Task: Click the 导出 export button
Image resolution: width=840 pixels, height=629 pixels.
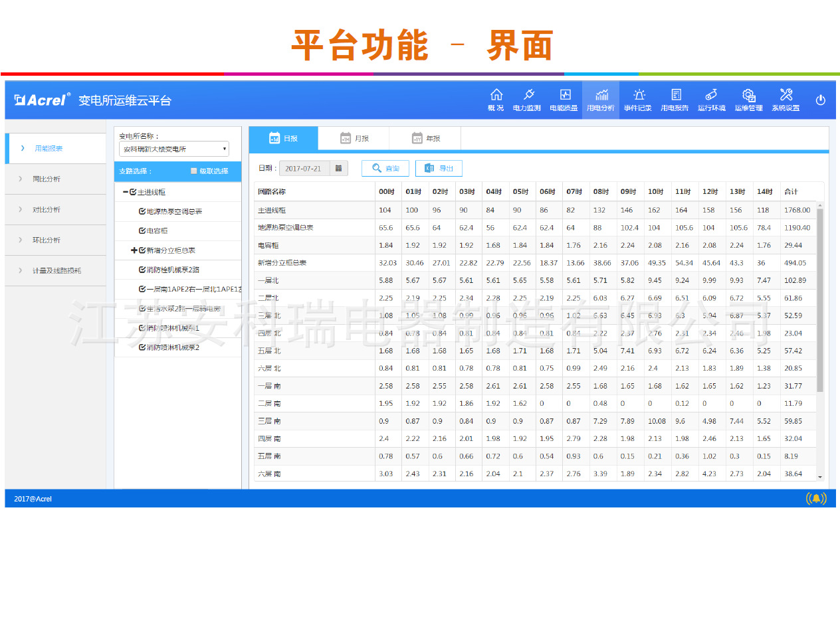Action: tap(439, 168)
